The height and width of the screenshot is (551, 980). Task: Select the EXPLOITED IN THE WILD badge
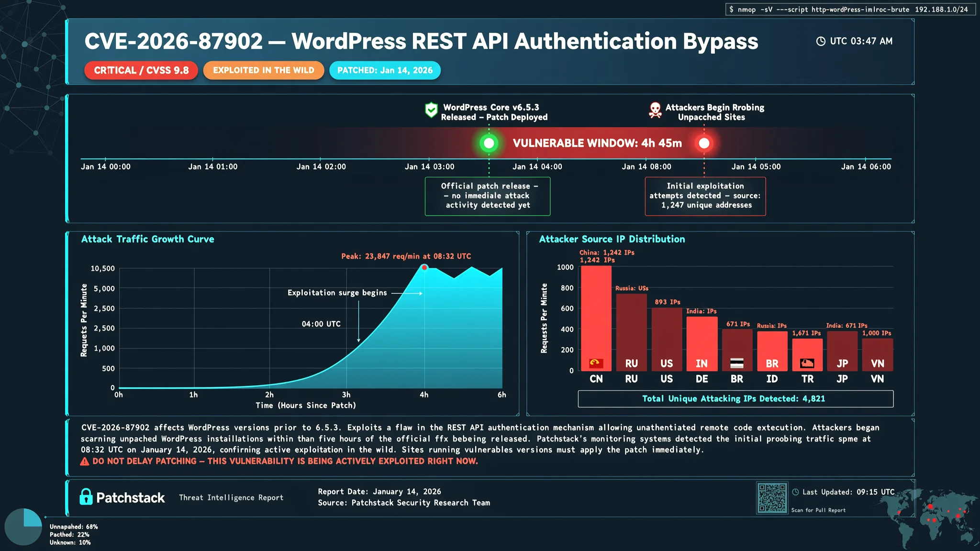tap(264, 70)
